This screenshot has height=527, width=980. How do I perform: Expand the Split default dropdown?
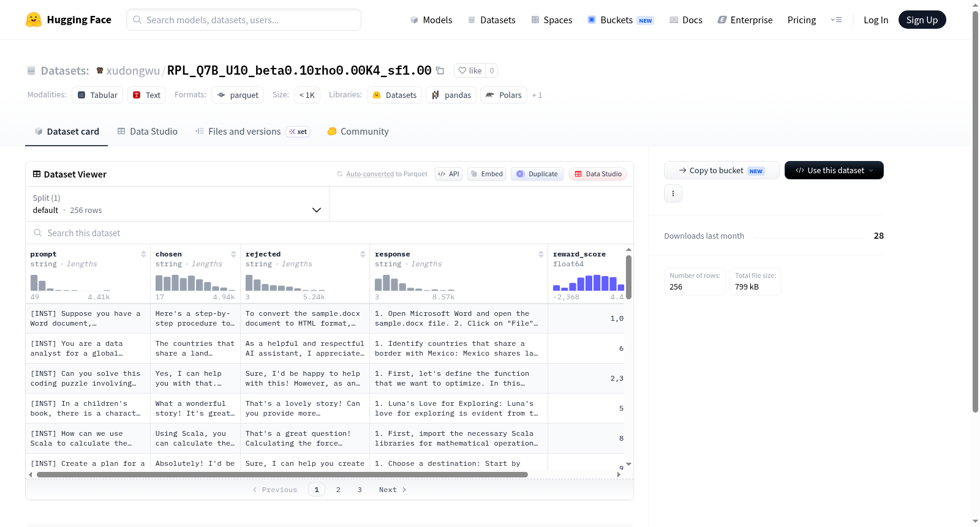177,204
